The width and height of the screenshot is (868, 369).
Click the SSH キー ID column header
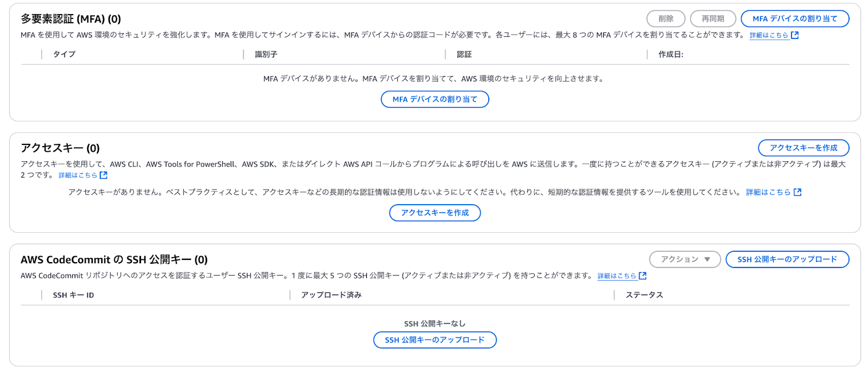pyautogui.click(x=73, y=295)
